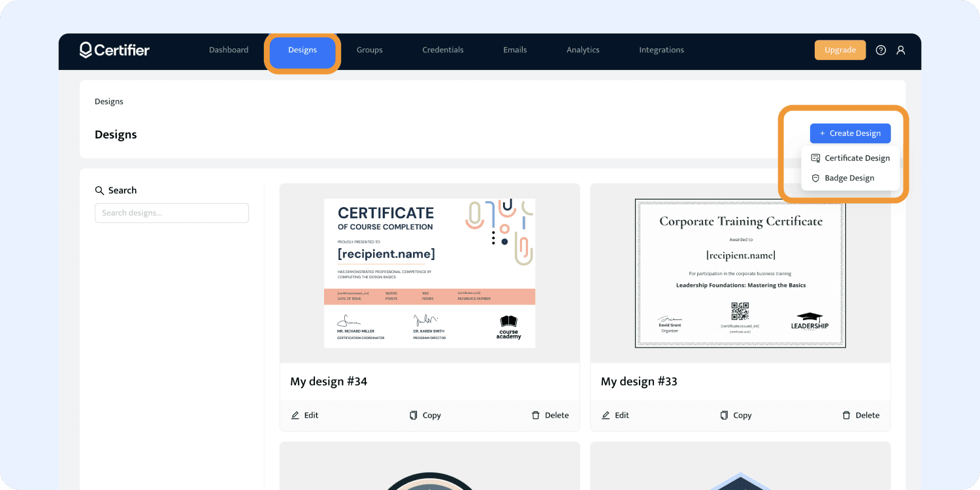The height and width of the screenshot is (490, 980).
Task: Go to the Analytics tab
Action: 583,50
